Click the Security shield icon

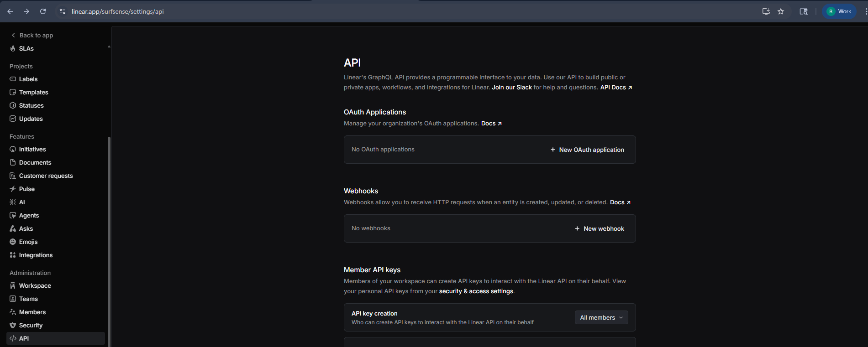click(x=13, y=325)
